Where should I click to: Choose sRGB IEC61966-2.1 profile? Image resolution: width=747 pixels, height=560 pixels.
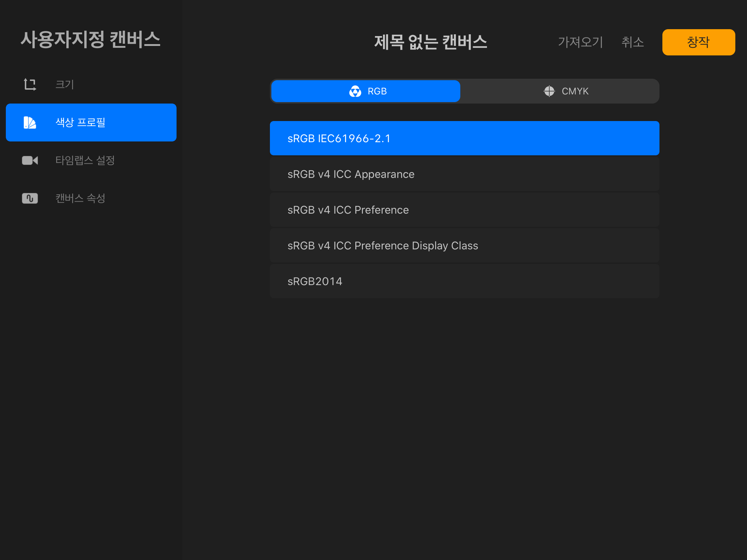464,139
